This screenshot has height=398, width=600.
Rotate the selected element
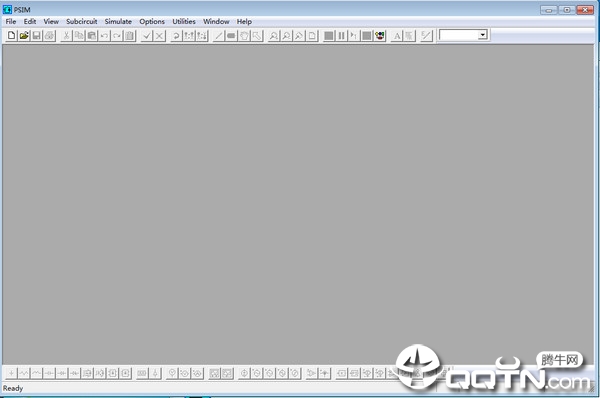[x=176, y=36]
